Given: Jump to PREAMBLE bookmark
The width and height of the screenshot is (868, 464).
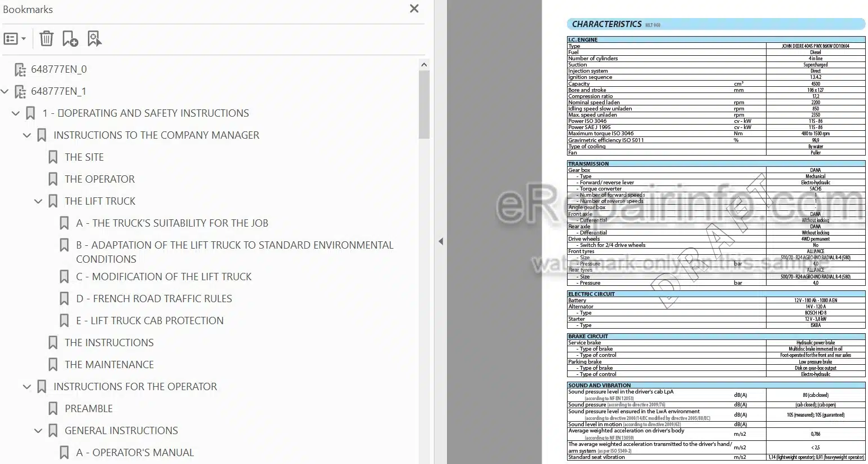Looking at the screenshot, I should (x=88, y=409).
